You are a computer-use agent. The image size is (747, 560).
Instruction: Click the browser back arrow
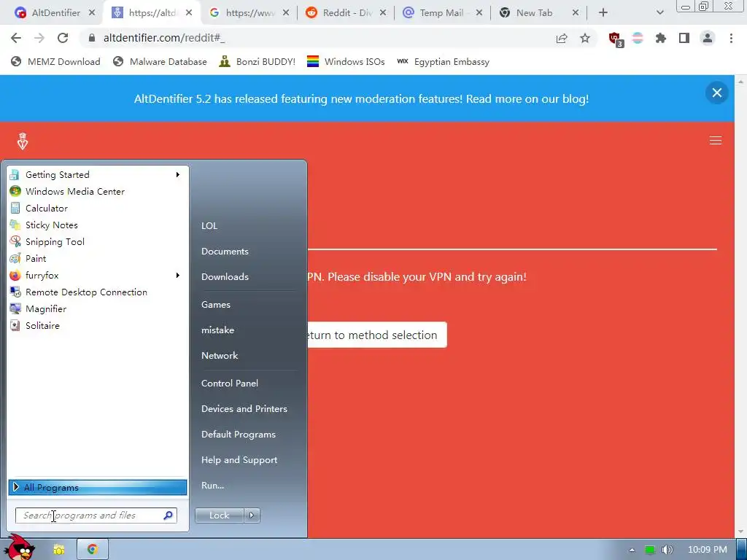tap(16, 38)
